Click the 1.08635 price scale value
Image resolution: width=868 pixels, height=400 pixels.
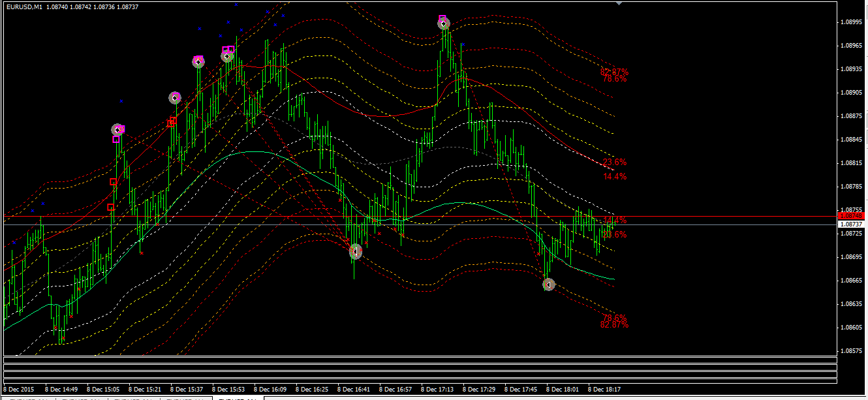click(851, 304)
